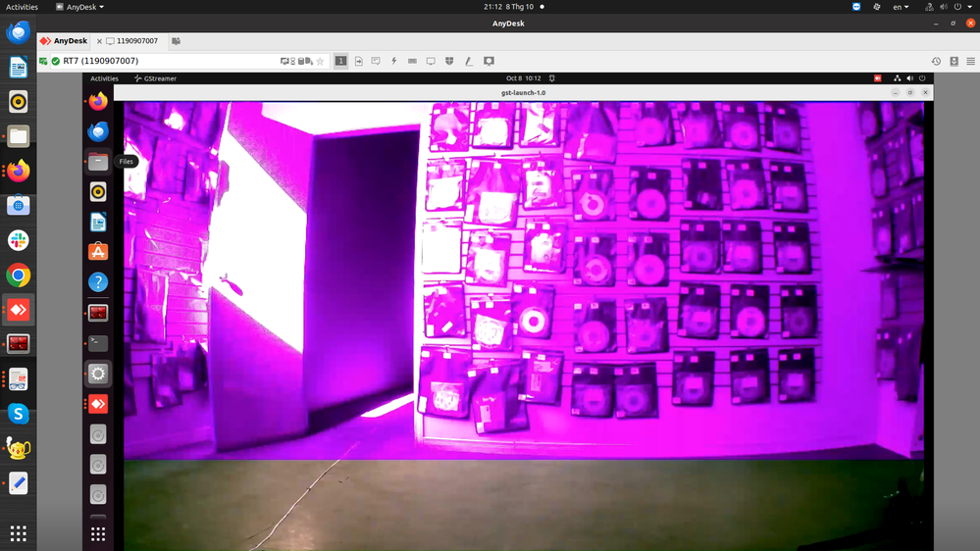Open host Activities overview
This screenshot has width=980, height=551.
(x=22, y=6)
